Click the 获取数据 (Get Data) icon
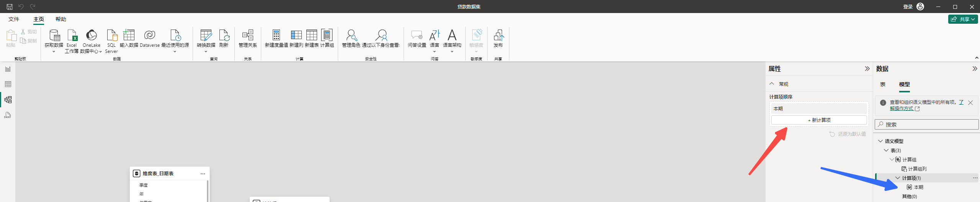980x202 pixels. 54,36
